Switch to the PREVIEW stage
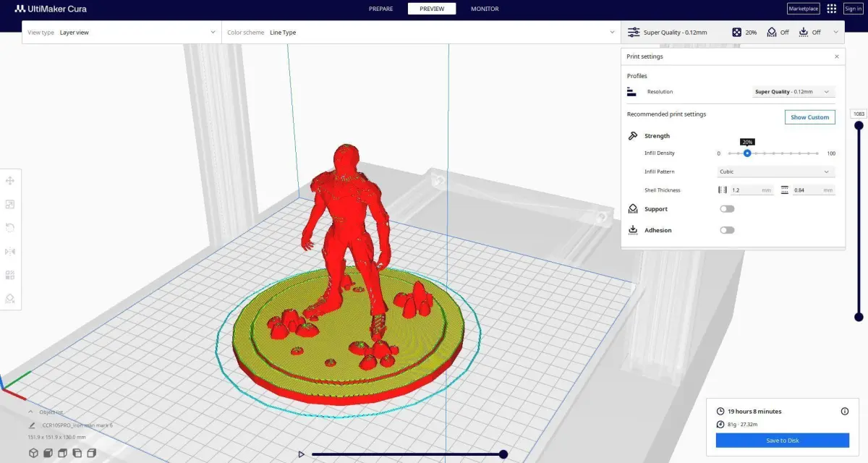This screenshot has height=463, width=868. [x=432, y=9]
